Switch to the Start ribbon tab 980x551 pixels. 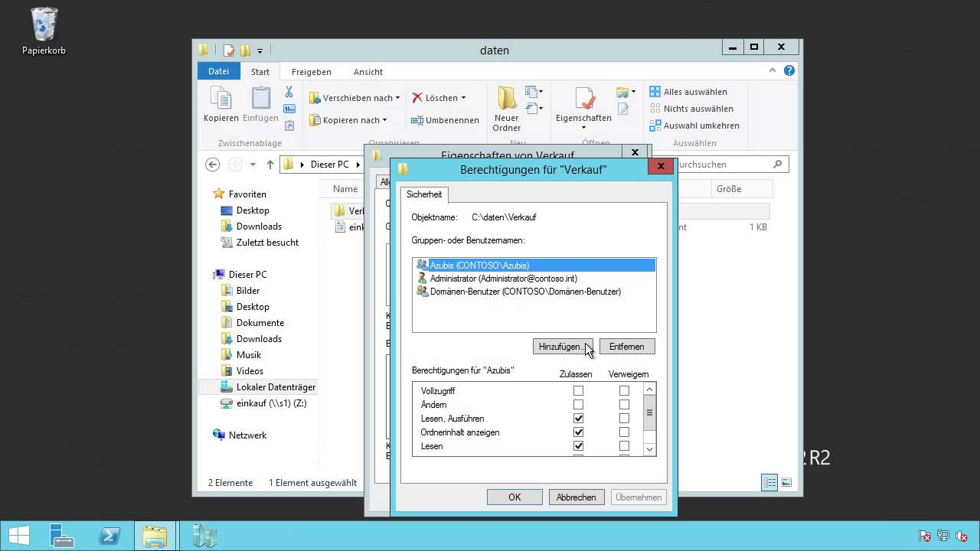260,72
